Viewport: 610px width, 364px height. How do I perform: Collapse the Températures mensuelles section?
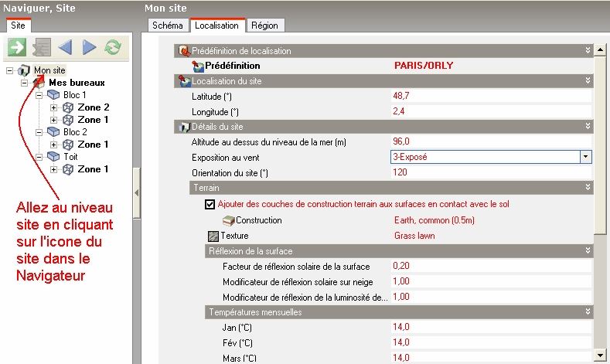[x=588, y=312]
